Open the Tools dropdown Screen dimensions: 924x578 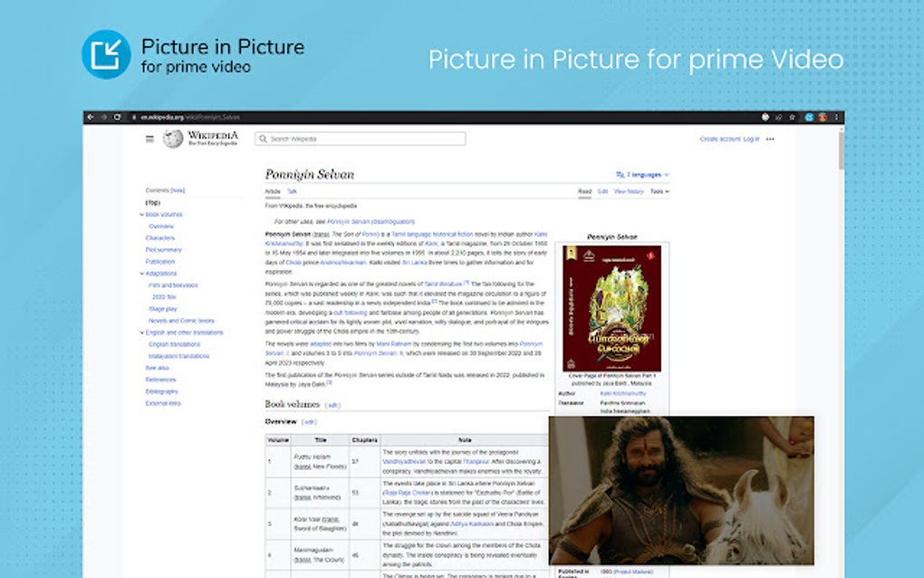coord(657,191)
